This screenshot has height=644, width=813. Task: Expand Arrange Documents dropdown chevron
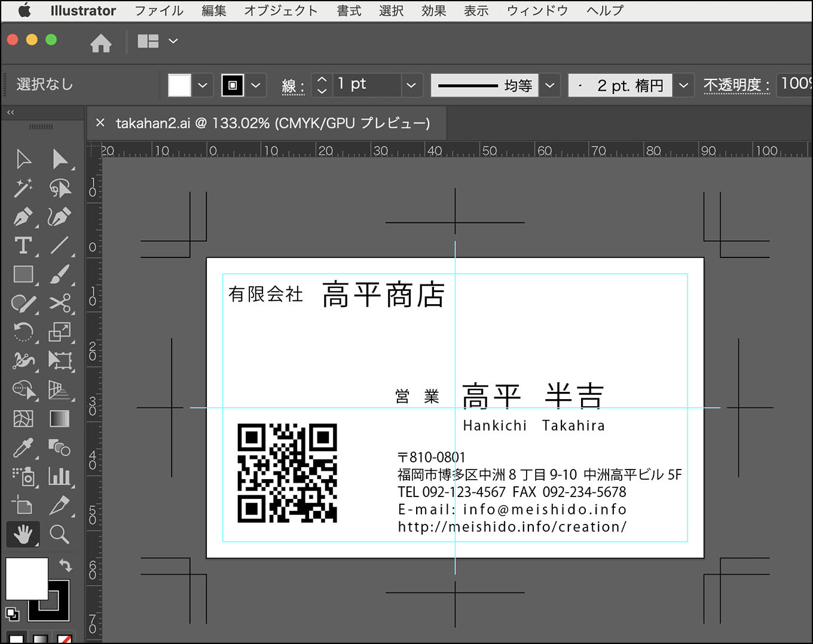pos(173,41)
